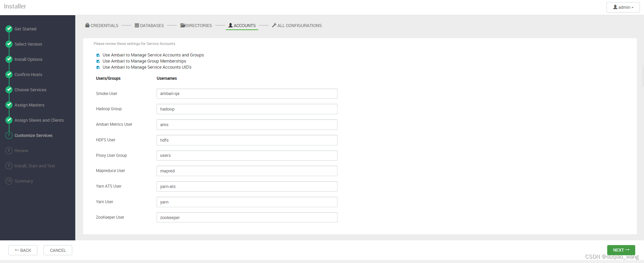The height and width of the screenshot is (263, 644).
Task: Click the Yarn ATS User field
Action: click(247, 186)
